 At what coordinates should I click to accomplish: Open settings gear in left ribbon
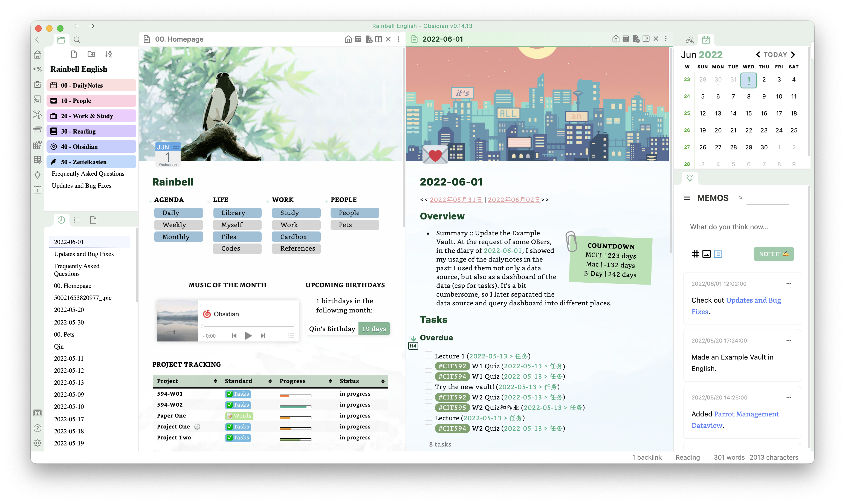37,443
